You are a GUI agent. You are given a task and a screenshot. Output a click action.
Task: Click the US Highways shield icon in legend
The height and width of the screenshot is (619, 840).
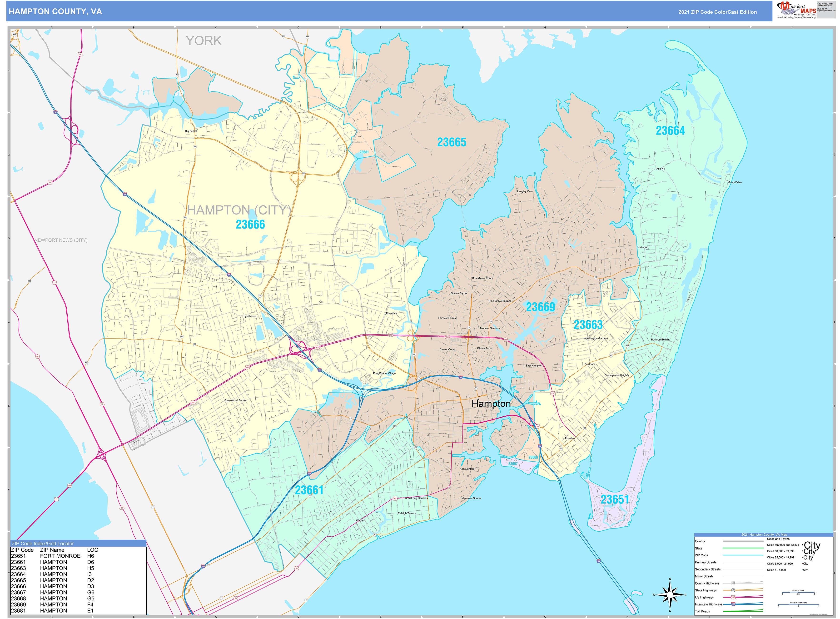(x=733, y=597)
